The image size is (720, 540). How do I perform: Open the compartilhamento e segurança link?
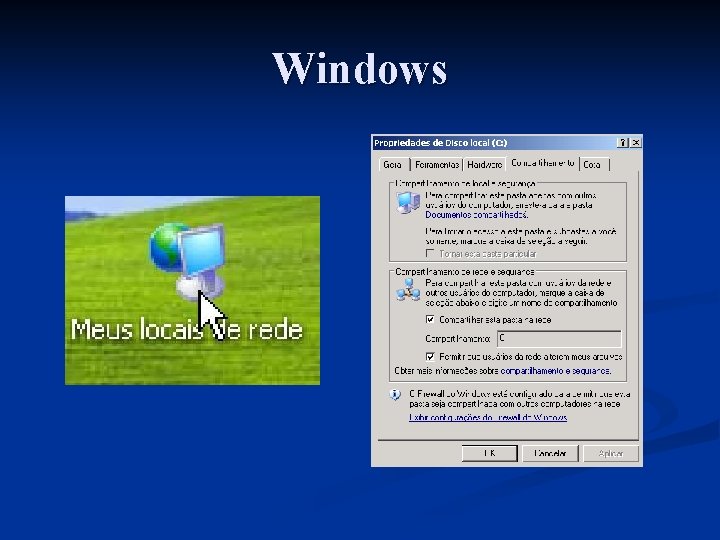[556, 371]
